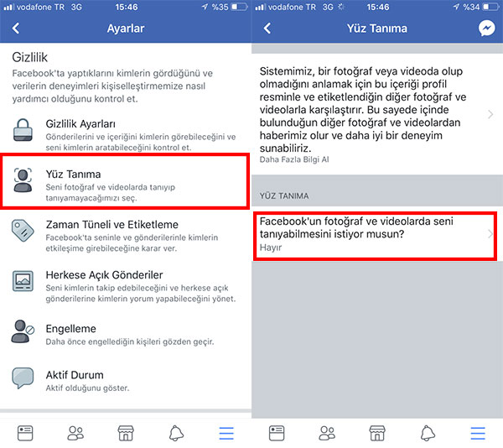Expand the face recognition description chevron
Image resolution: width=503 pixels, height=448 pixels.
click(x=490, y=114)
